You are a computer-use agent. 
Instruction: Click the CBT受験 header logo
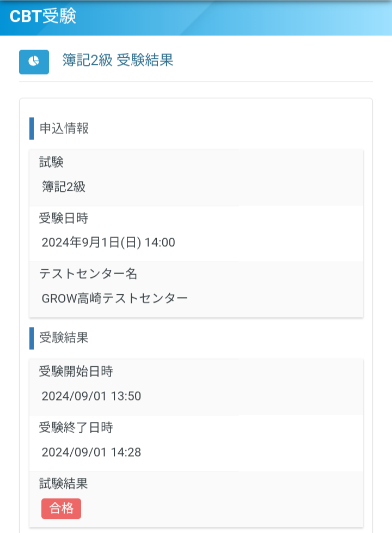pyautogui.click(x=43, y=16)
